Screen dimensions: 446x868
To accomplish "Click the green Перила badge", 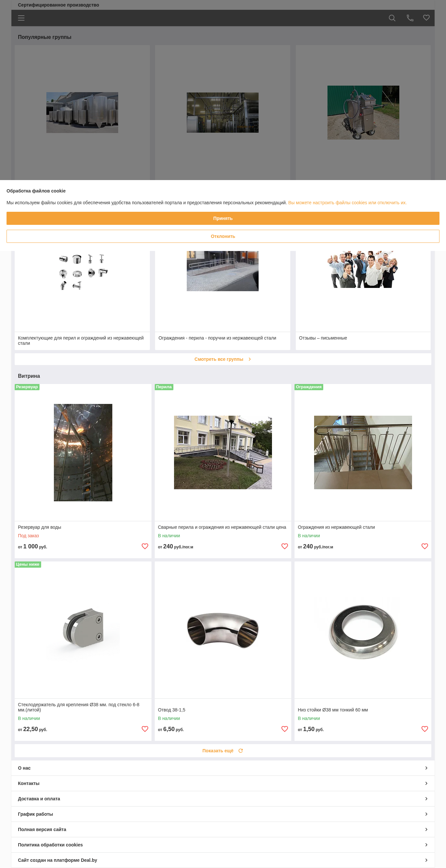I will click(164, 387).
